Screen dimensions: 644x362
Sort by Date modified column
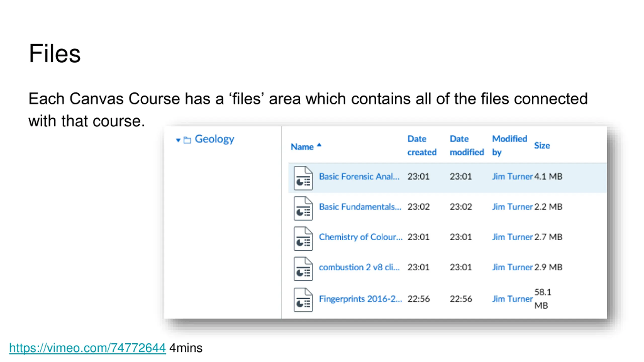(467, 146)
